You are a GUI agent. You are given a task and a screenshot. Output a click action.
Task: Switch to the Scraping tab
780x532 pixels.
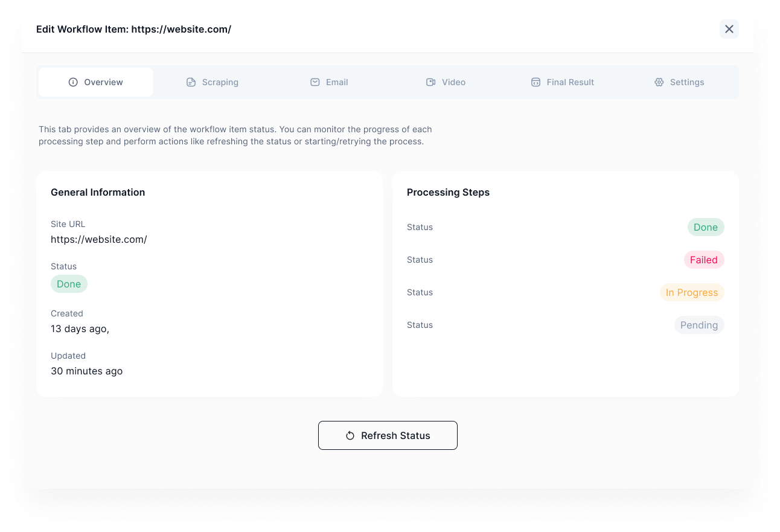coord(213,82)
